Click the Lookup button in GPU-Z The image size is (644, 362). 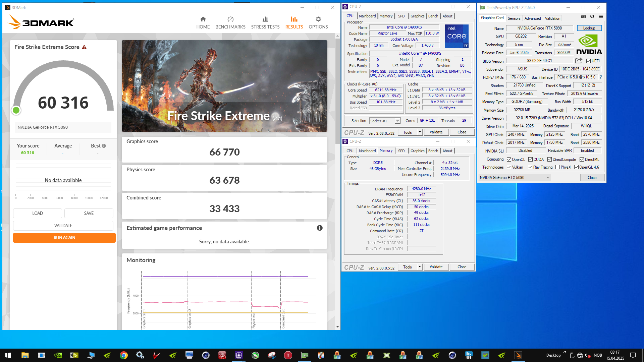pyautogui.click(x=589, y=28)
